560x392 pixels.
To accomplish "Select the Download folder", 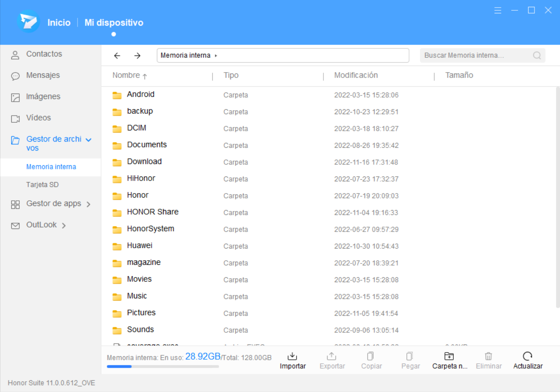I will [144, 162].
